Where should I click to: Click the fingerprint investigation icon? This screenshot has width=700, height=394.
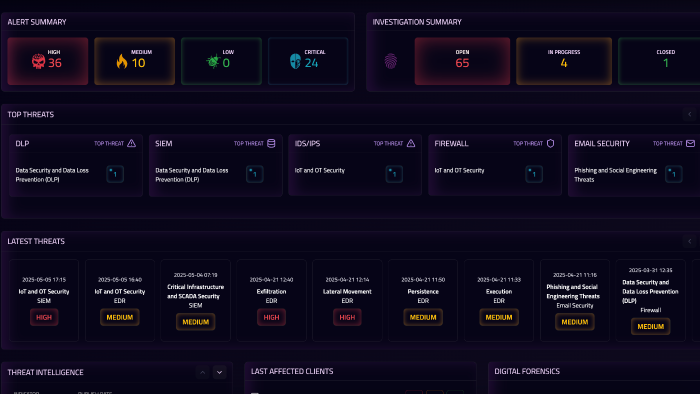click(391, 61)
